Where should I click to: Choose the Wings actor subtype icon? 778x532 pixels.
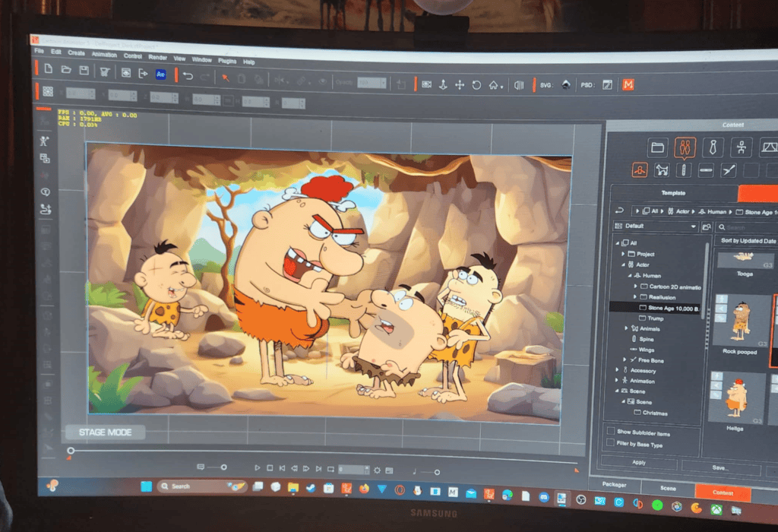pyautogui.click(x=706, y=170)
